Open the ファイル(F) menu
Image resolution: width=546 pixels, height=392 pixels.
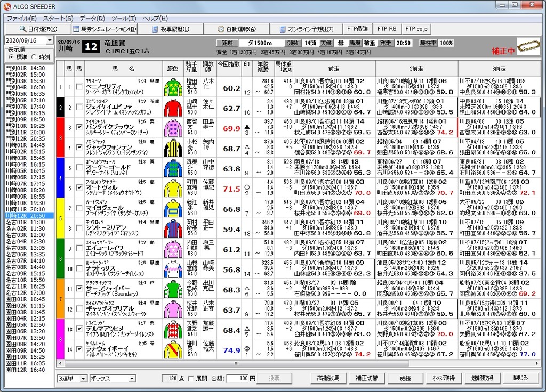[21, 18]
